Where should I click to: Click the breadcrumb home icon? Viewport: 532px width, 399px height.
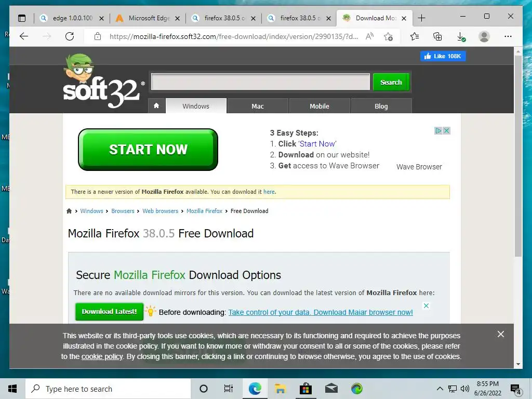pos(69,211)
